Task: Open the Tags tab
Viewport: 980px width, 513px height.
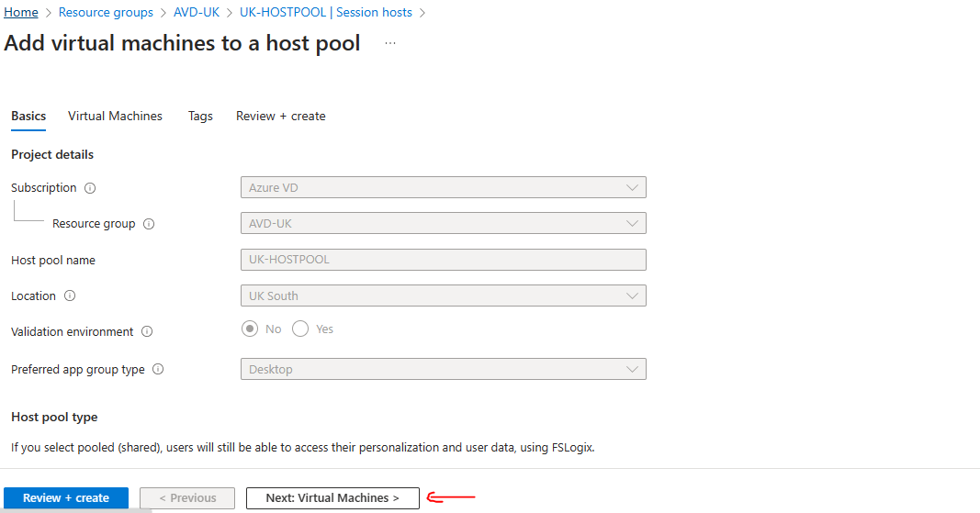Action: (x=200, y=116)
